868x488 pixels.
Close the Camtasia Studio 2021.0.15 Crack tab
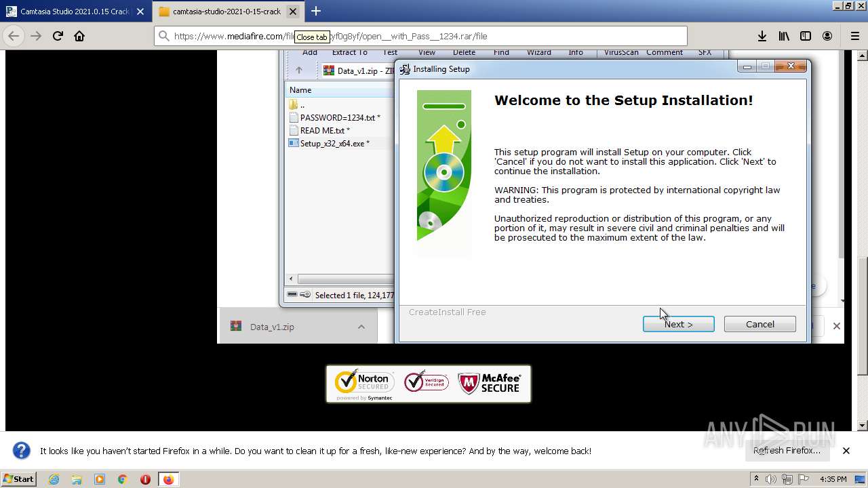coord(140,12)
